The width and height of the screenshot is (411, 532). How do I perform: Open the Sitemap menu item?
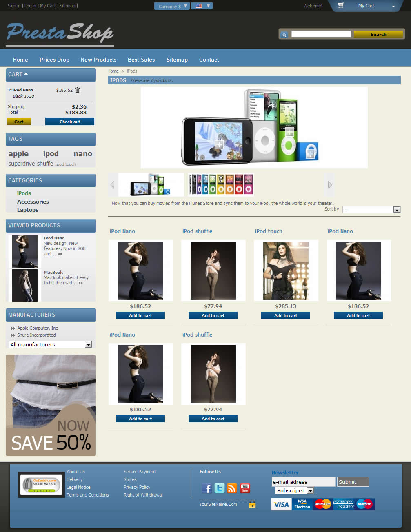177,60
